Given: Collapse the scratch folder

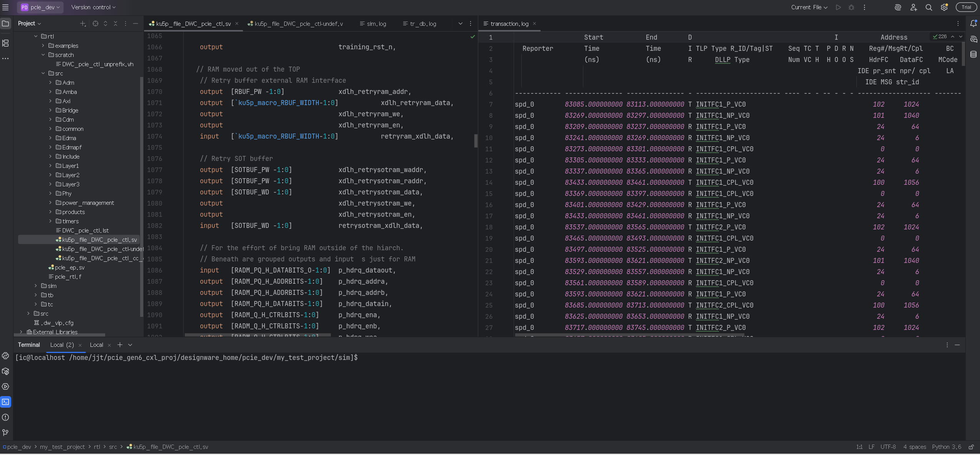Looking at the screenshot, I should click(43, 55).
